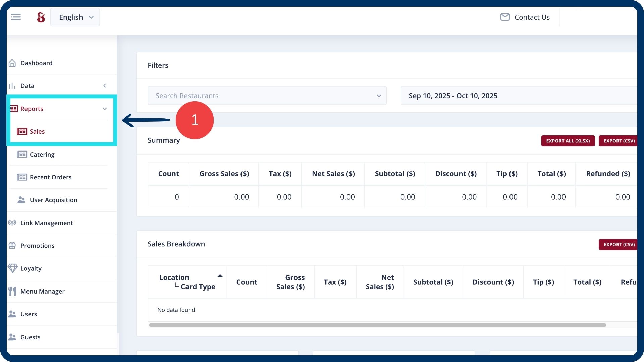Open the English language dropdown

pos(75,17)
